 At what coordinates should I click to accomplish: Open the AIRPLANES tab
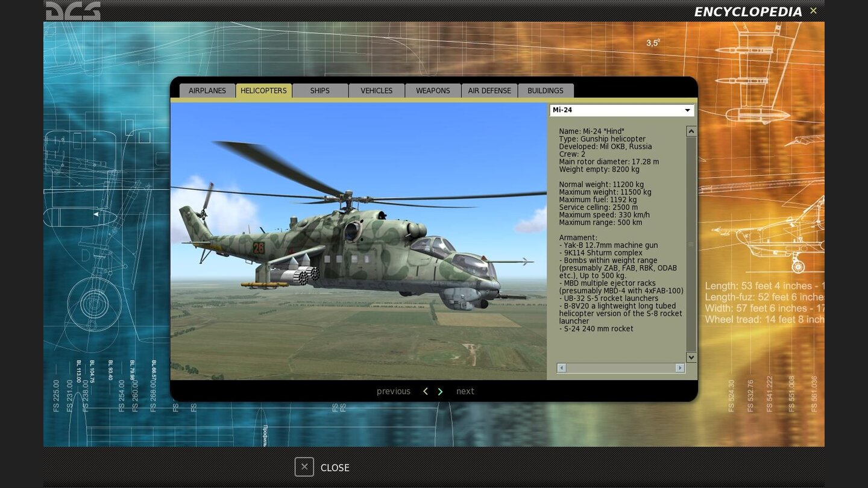pos(207,90)
